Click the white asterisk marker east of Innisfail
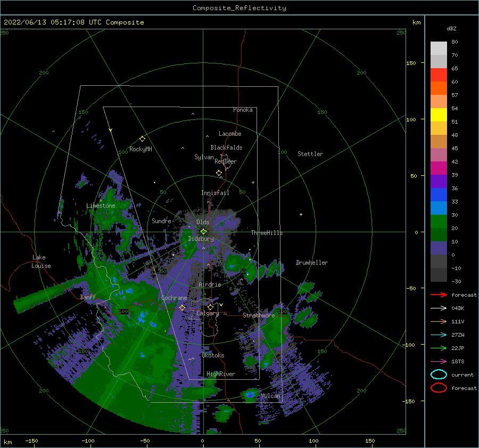 pos(253,183)
